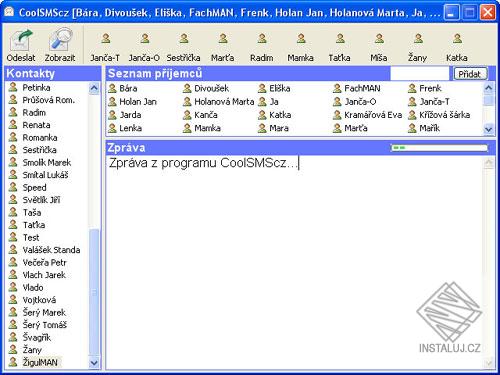This screenshot has width=500, height=375.
Task: Select Sestřička in the Kontakty list
Action: click(33, 150)
